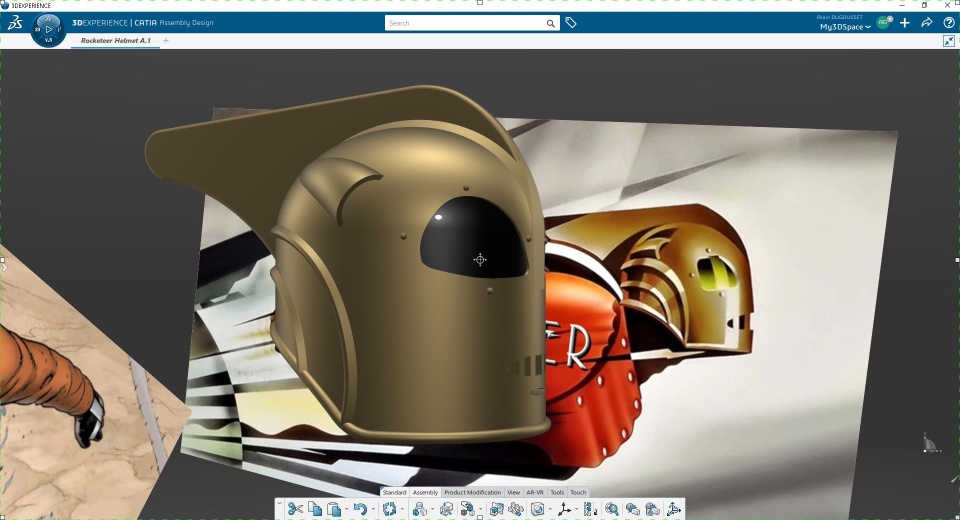The image size is (960, 520).
Task: Click the collapse view arrows icon
Action: (x=948, y=41)
